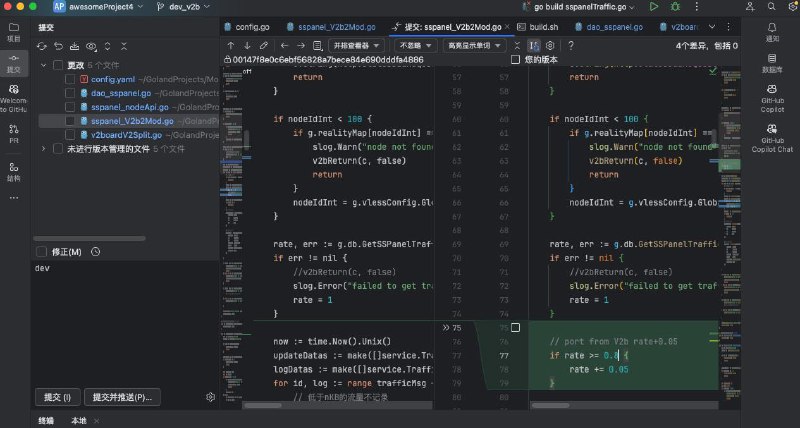This screenshot has width=800, height=428.
Task: Tick the dao_sspanel.go checkbox
Action: pos(70,93)
